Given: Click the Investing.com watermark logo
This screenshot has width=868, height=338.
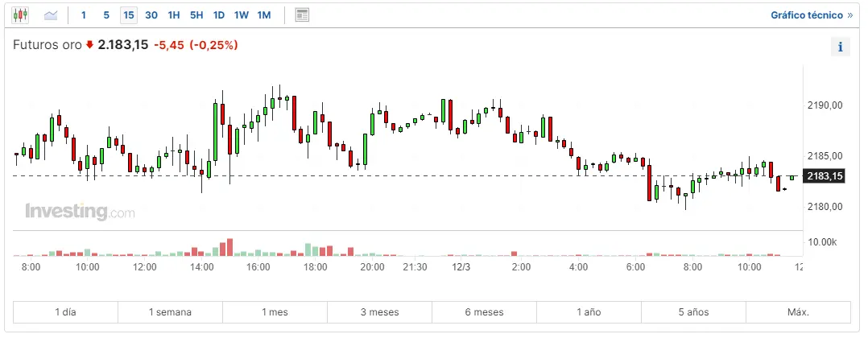Looking at the screenshot, I should point(80,212).
